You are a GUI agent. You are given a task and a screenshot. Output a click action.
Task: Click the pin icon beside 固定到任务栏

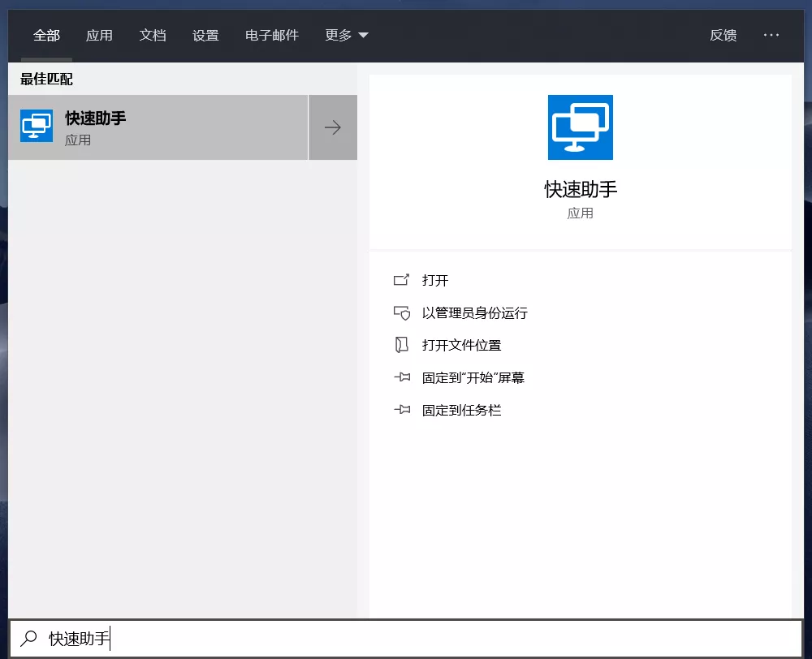click(402, 410)
